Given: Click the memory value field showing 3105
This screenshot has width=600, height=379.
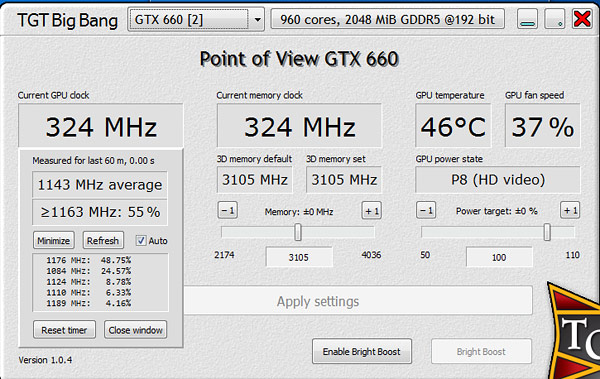Looking at the screenshot, I should pos(299,257).
